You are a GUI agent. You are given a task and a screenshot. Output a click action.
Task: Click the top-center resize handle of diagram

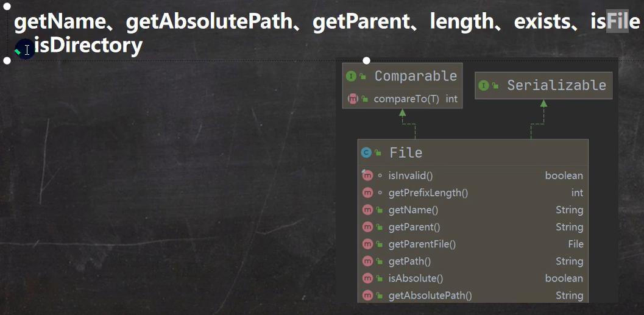tap(367, 60)
